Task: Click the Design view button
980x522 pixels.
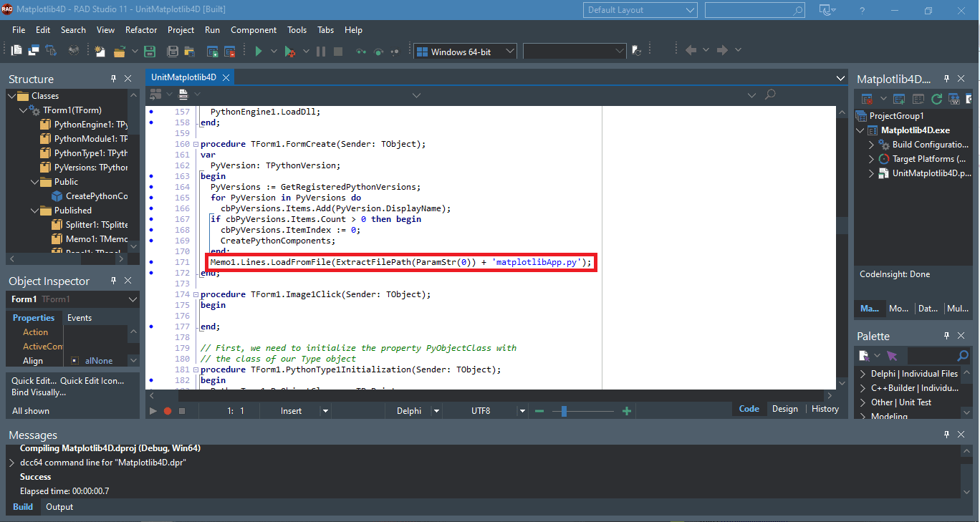Action: click(785, 408)
